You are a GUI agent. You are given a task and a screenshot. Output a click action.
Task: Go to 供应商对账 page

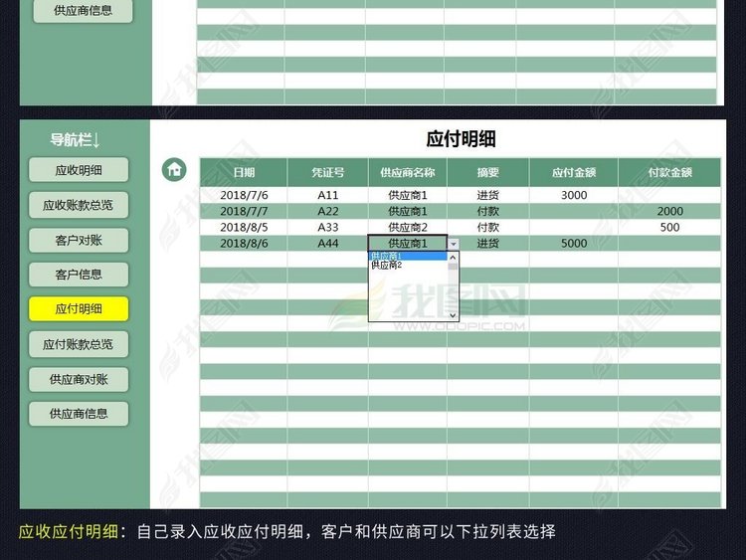click(79, 379)
